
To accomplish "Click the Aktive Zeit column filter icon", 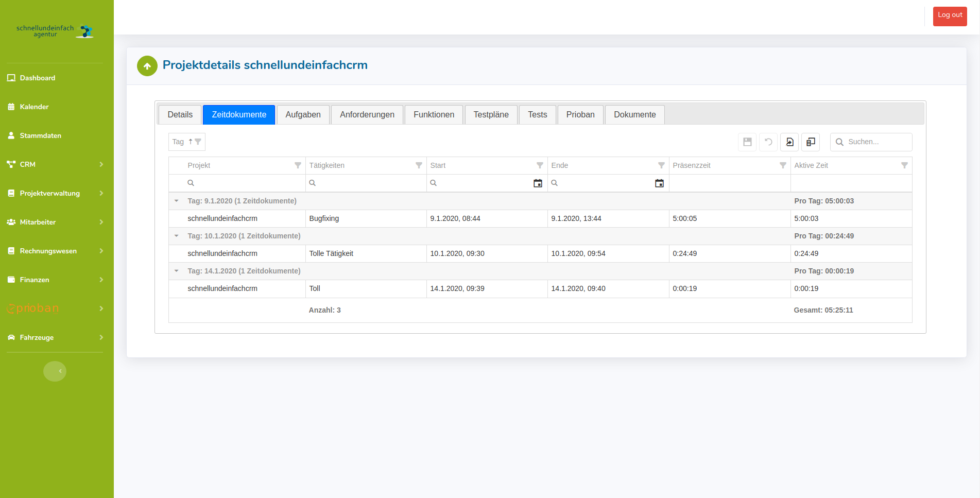I will tap(904, 165).
